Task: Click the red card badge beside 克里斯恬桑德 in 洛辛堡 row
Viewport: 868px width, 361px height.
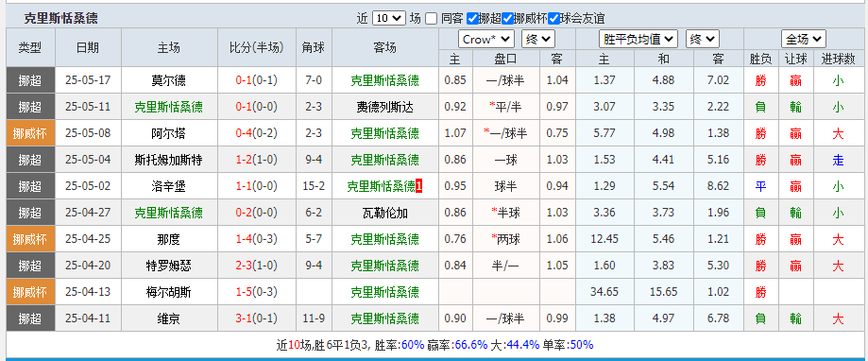Action: tap(419, 186)
